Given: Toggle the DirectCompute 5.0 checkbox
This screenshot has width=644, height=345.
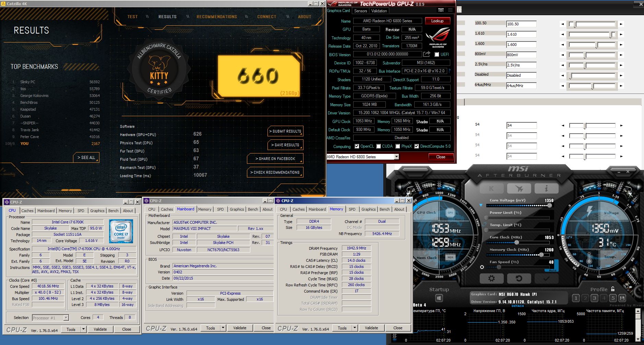Looking at the screenshot, I should 416,146.
